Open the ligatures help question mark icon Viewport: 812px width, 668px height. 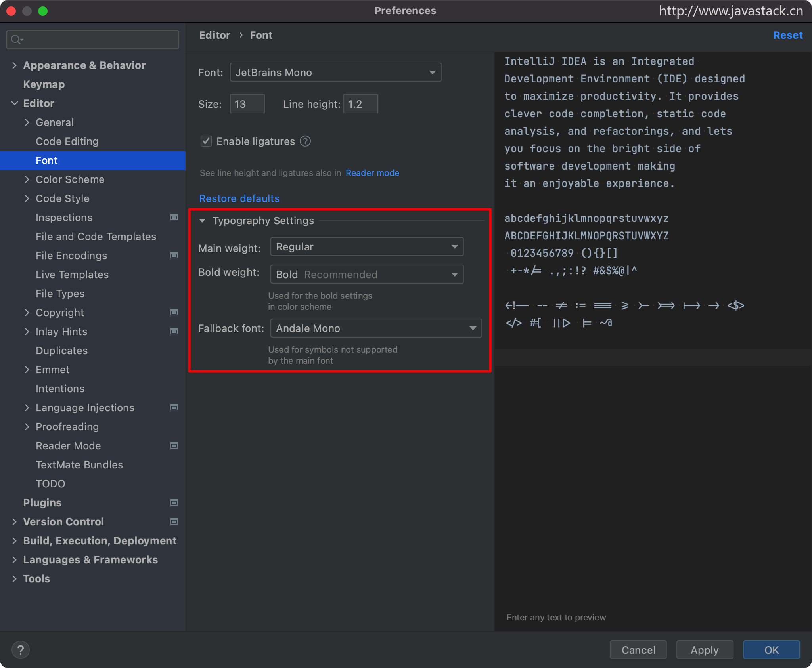(305, 141)
